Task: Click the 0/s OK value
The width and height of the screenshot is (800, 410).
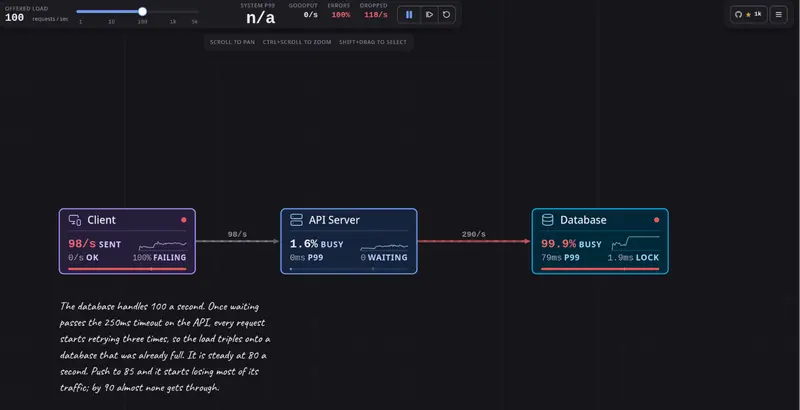Action: pos(83,258)
